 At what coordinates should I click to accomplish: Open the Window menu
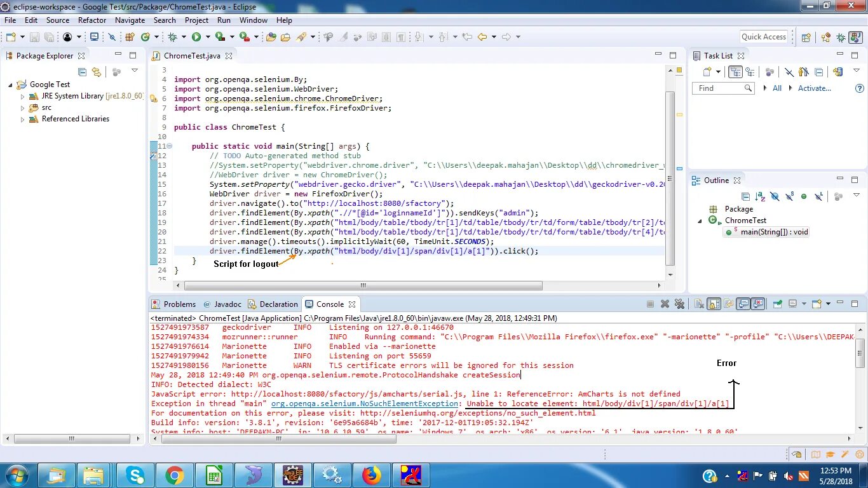(254, 20)
